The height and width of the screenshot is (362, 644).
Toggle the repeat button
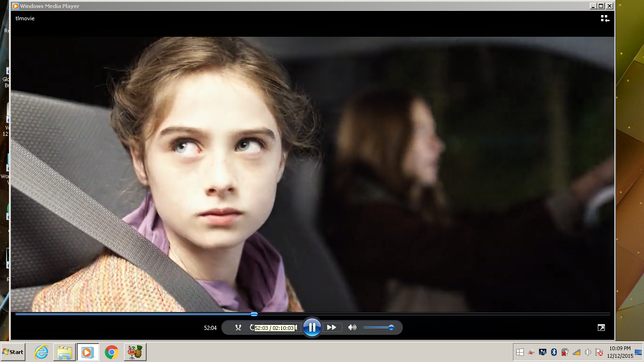pos(252,328)
